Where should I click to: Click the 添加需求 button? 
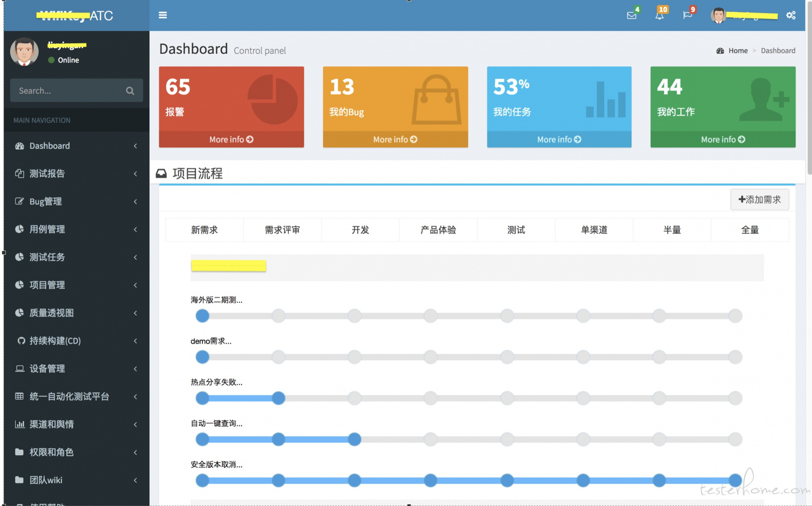760,200
